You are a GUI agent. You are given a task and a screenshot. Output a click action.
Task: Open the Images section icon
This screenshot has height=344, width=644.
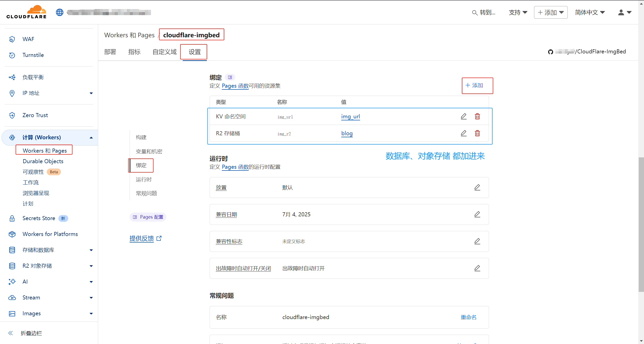(12, 314)
